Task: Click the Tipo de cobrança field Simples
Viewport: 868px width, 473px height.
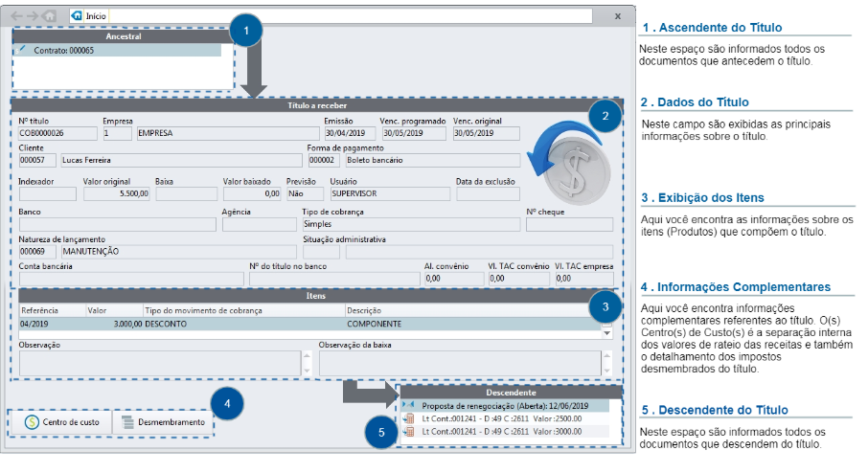Action: [411, 225]
